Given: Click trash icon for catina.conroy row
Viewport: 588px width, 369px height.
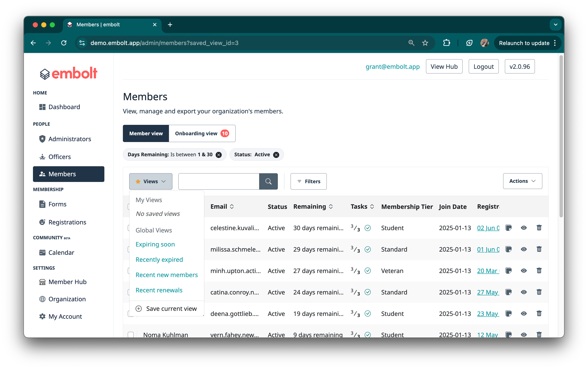Looking at the screenshot, I should coord(539,292).
